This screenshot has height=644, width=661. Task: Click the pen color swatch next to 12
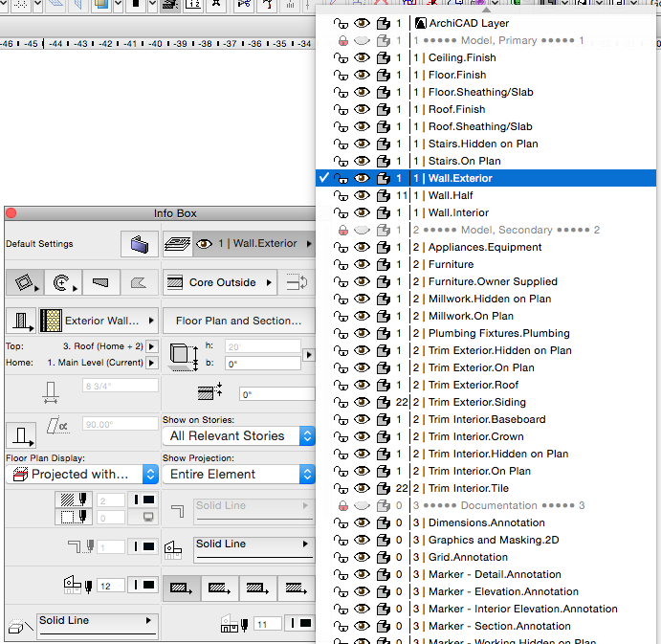143,585
